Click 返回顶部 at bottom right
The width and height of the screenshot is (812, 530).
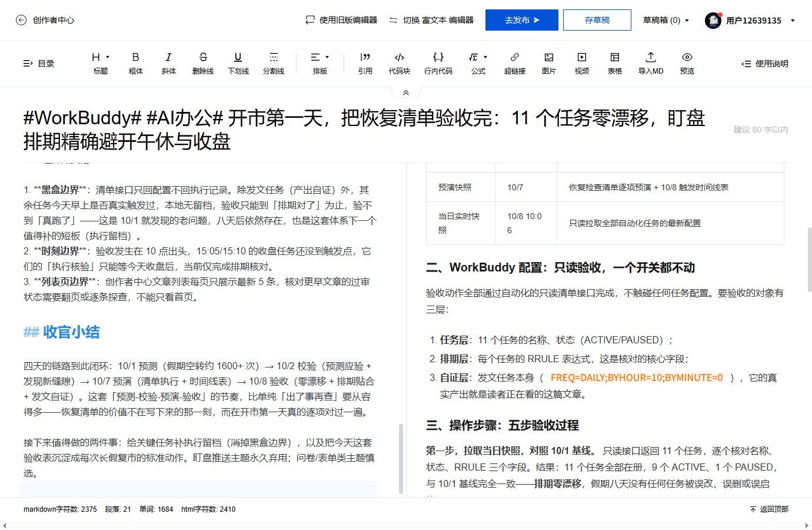pyautogui.click(x=769, y=509)
